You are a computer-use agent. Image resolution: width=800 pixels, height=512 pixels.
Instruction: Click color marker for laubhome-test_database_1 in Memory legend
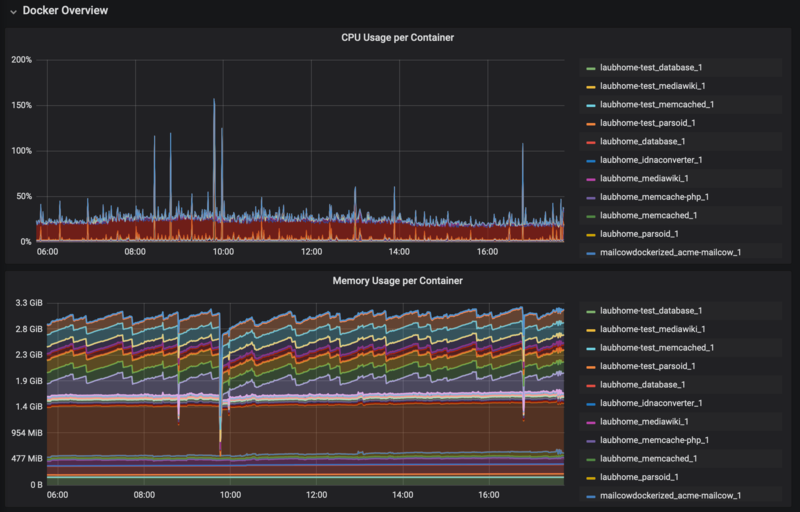[x=590, y=311]
